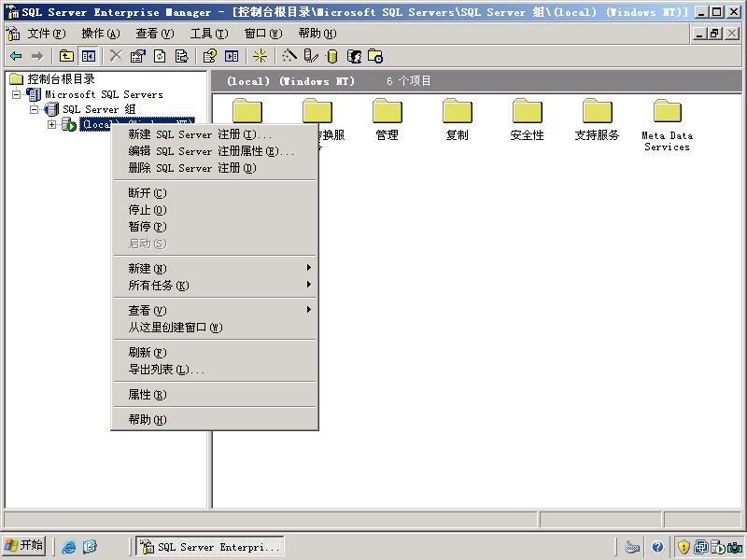Expand the (local) server node
Viewport: 747px width, 560px height.
pyautogui.click(x=51, y=125)
